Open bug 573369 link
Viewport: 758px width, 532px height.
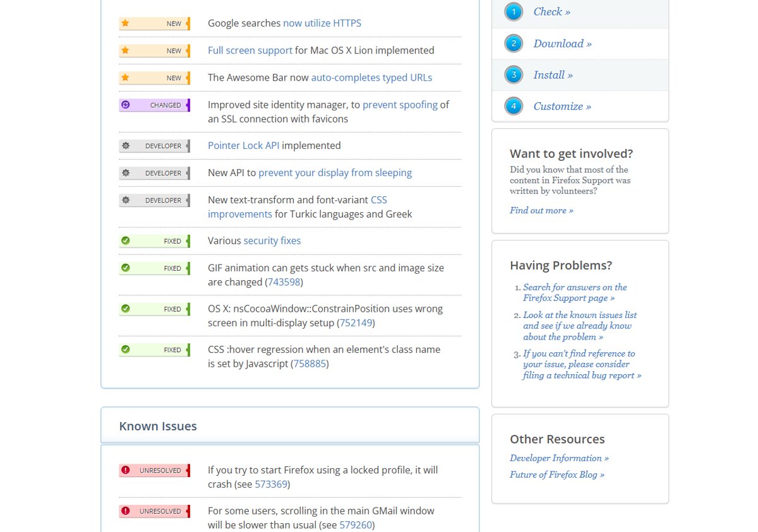point(271,485)
